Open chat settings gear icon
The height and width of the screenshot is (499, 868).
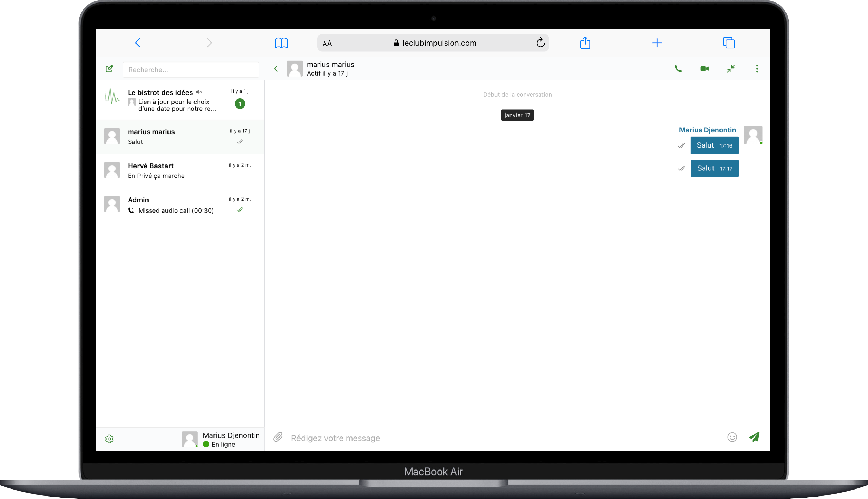click(x=110, y=439)
